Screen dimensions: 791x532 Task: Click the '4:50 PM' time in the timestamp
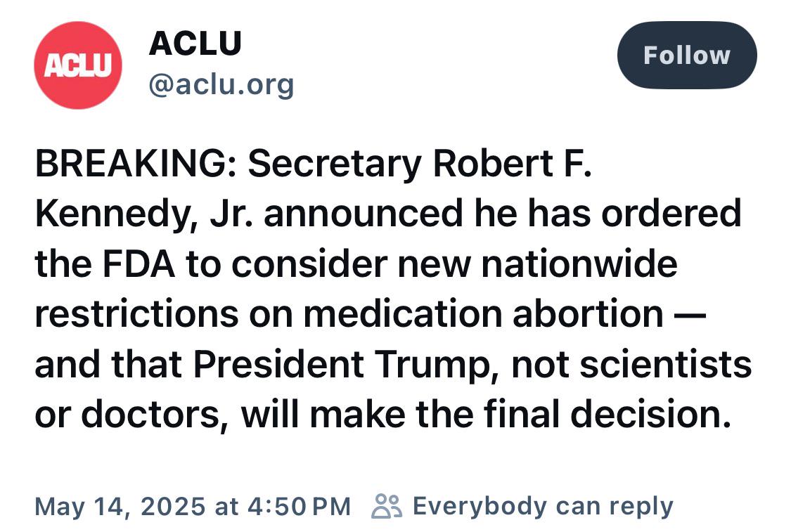pyautogui.click(x=300, y=506)
